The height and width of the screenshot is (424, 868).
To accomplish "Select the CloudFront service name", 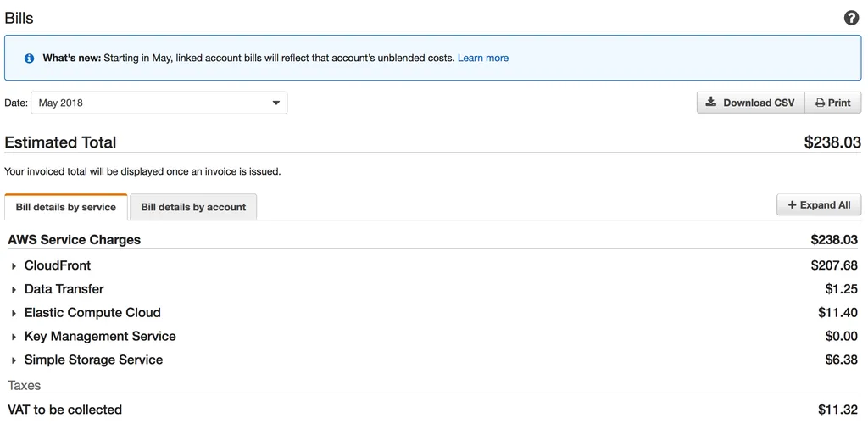I will tap(58, 265).
